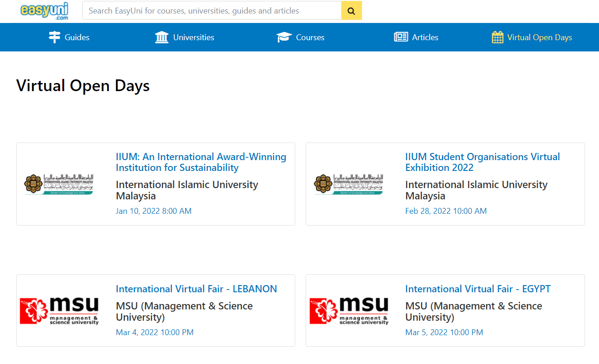Click the MSU logo on the Egypt fair card

tap(348, 310)
